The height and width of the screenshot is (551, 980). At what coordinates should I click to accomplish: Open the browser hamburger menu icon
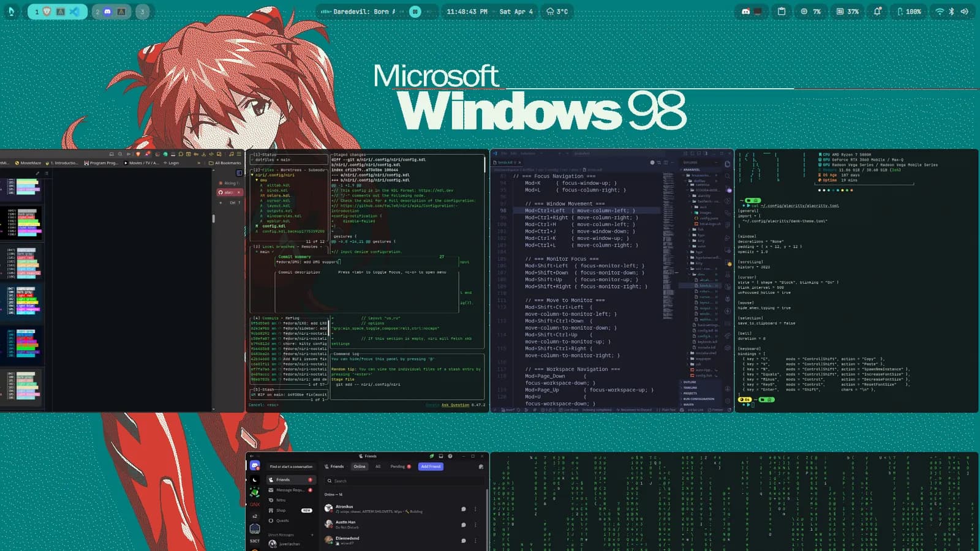tap(239, 154)
